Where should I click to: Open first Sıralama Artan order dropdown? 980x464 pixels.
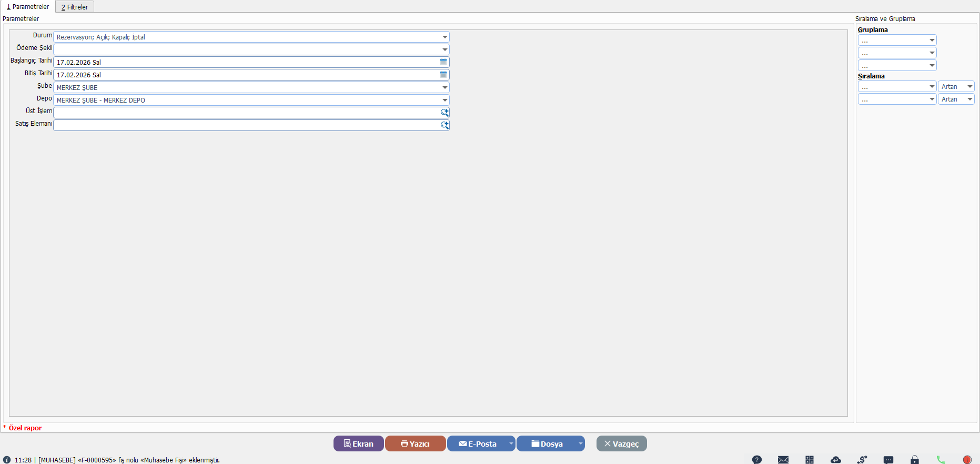(969, 86)
